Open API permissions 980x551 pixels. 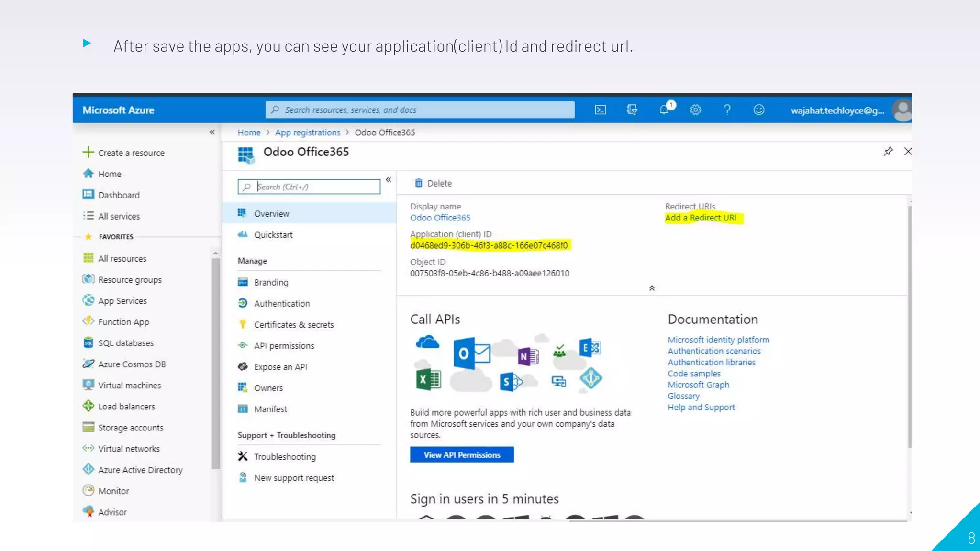coord(276,345)
